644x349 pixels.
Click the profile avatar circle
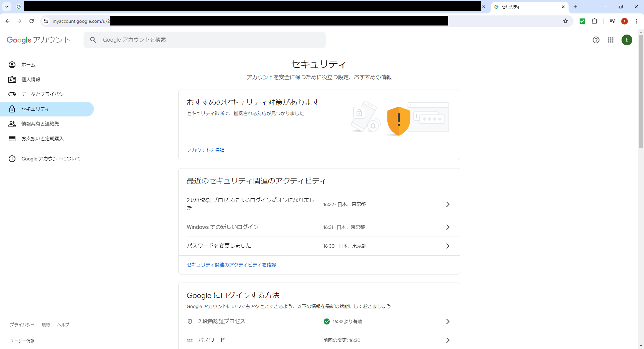point(627,40)
